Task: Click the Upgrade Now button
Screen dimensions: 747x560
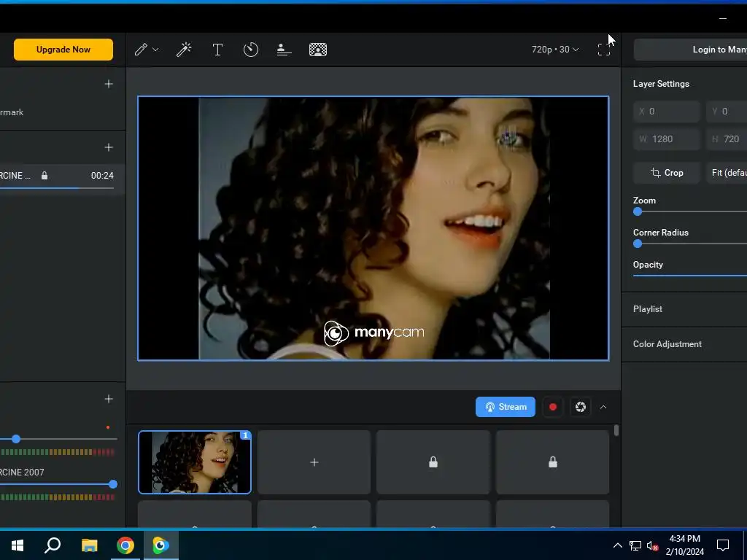Action: [63, 50]
